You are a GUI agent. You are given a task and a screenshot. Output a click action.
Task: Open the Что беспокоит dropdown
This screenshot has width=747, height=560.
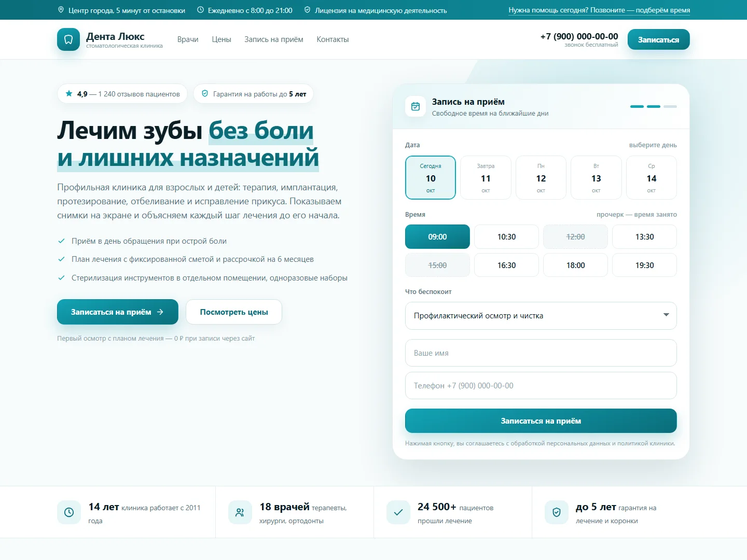[541, 315]
